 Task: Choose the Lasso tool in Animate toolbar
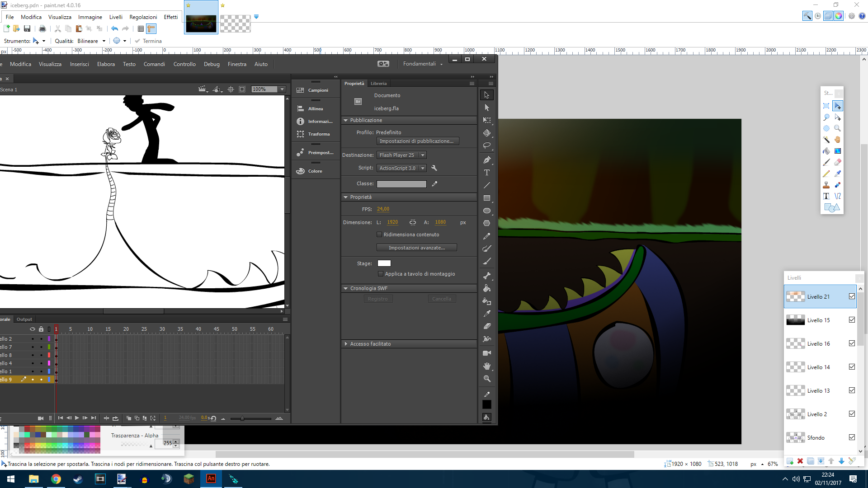point(487,145)
